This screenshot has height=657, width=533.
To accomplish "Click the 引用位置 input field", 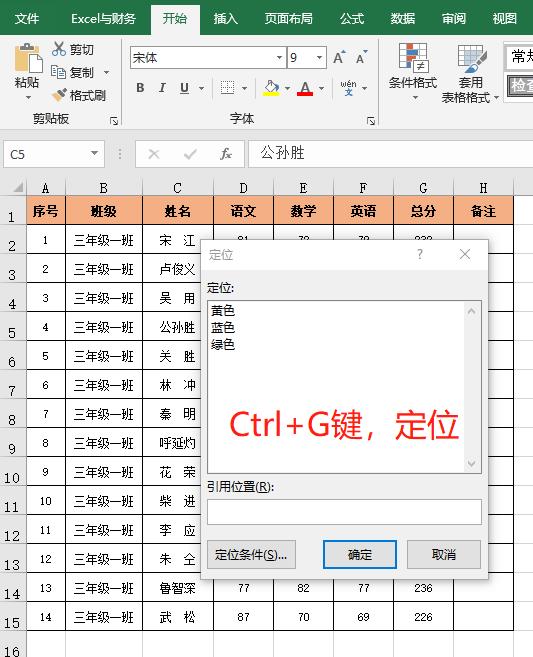I will (x=344, y=512).
